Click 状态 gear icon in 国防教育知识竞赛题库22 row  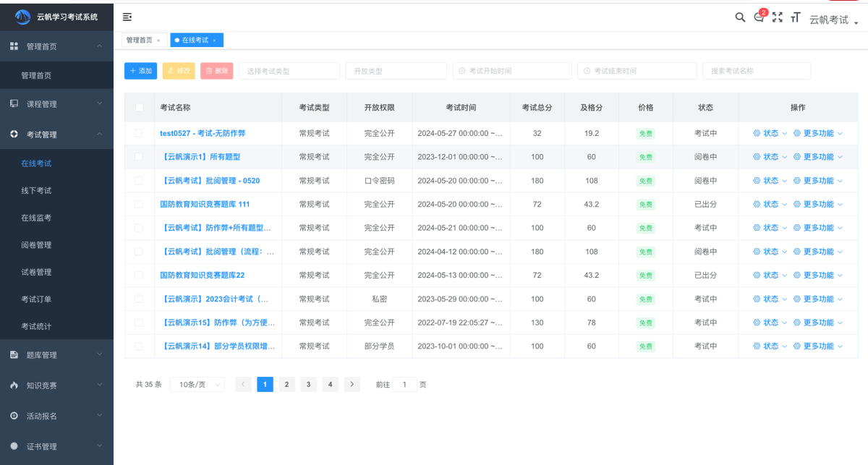click(x=757, y=276)
